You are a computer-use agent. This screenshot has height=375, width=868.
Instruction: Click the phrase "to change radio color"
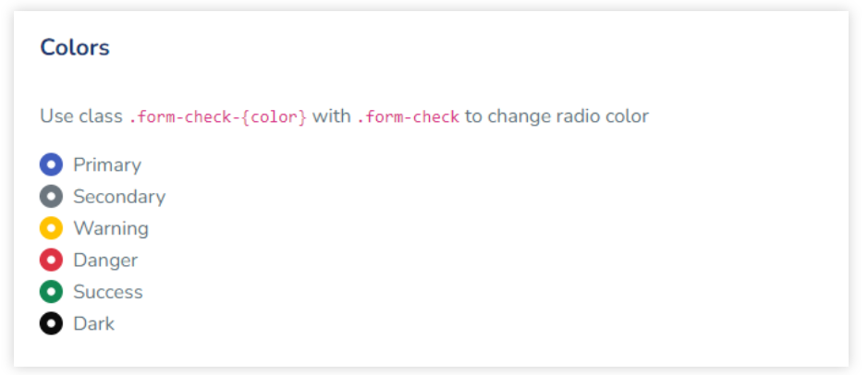pyautogui.click(x=556, y=116)
